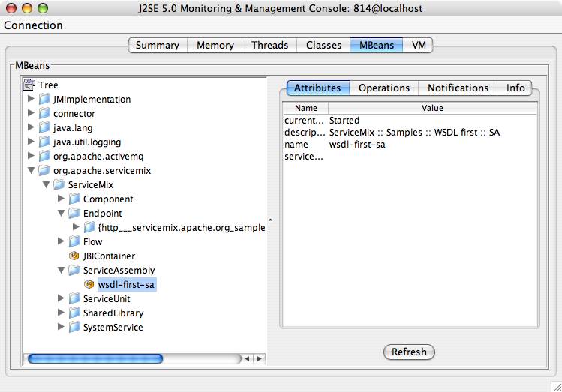
Task: Click the java.util.logging folder icon
Action: tap(44, 142)
